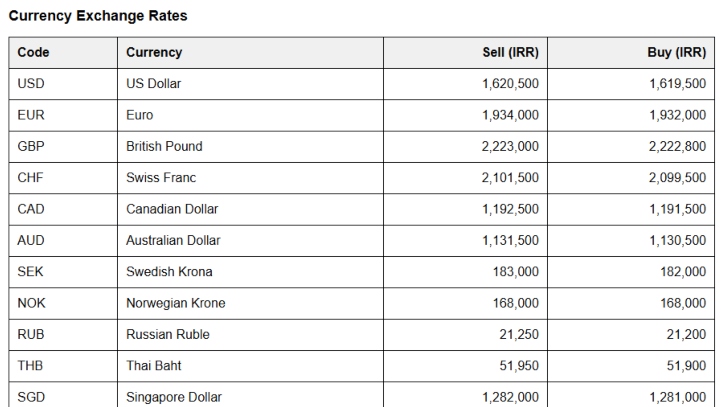Select British Pound buy rate 2,222,800

click(x=677, y=146)
